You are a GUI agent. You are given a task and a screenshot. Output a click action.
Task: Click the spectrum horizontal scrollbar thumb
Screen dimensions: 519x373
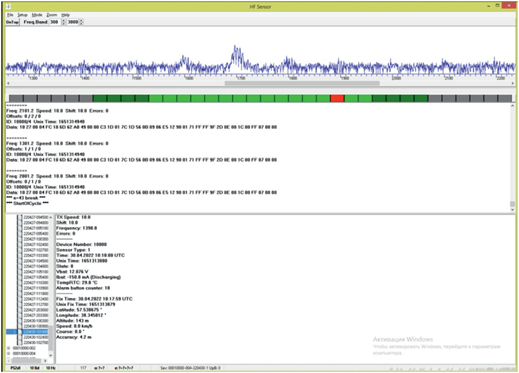302,83
